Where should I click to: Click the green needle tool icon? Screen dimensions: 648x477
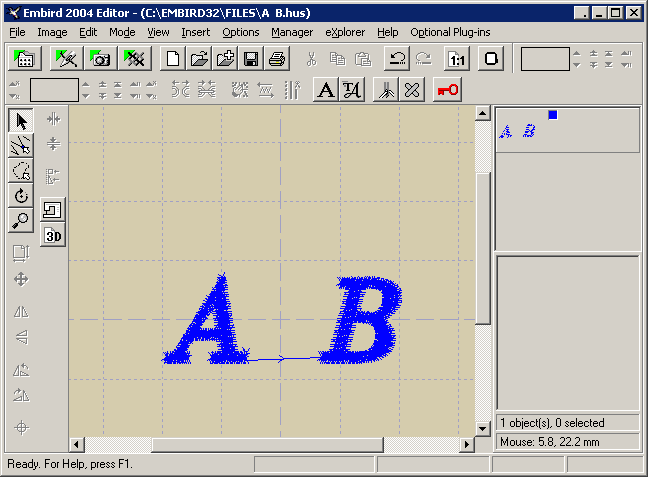point(66,58)
